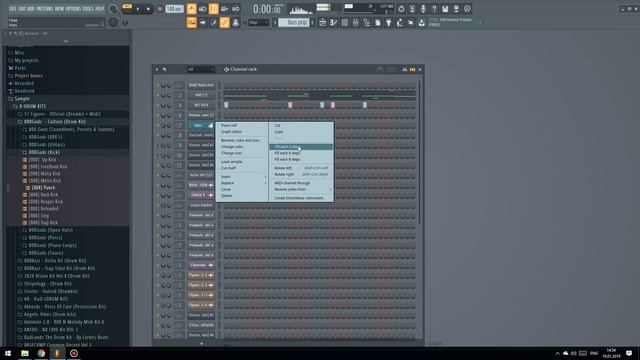Click the 808 Mafia Kick channel button
Image resolution: width=640 pixels, height=360 pixels.
click(x=201, y=85)
